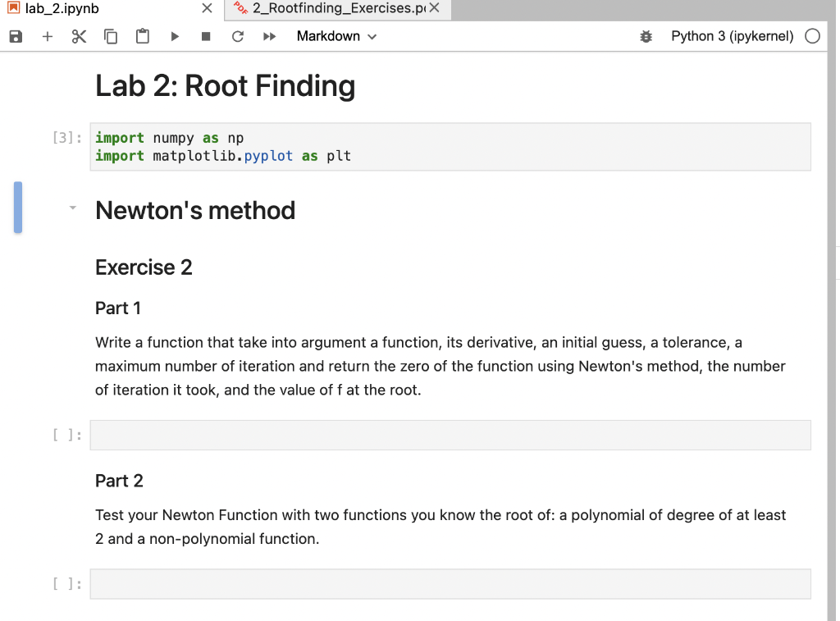Paste a cell from clipboard
Screen dimensions: 840x621
(142, 36)
